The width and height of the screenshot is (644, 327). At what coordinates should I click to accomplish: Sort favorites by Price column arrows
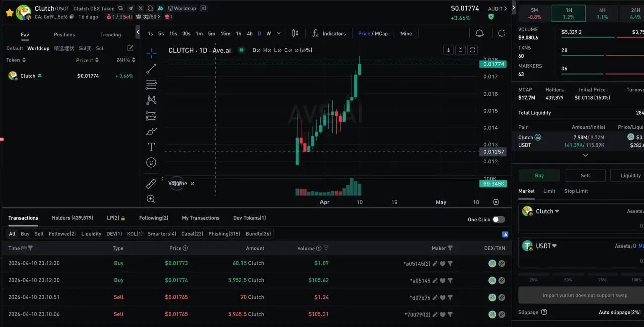(97, 60)
